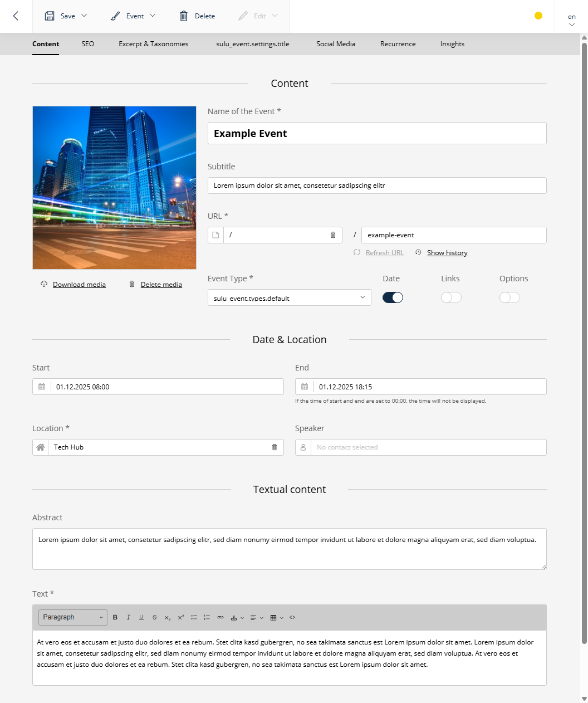Click the Show history link

pyautogui.click(x=447, y=253)
